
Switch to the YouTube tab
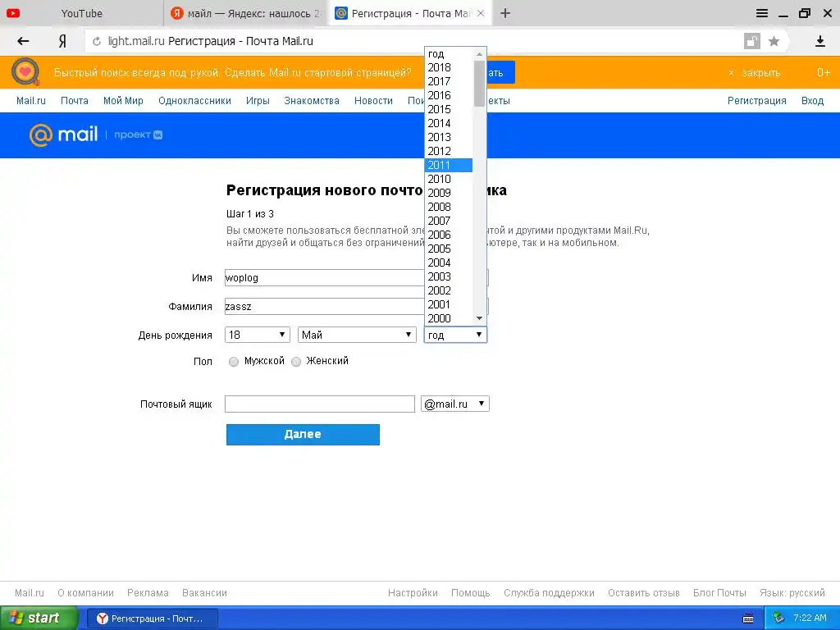point(81,13)
